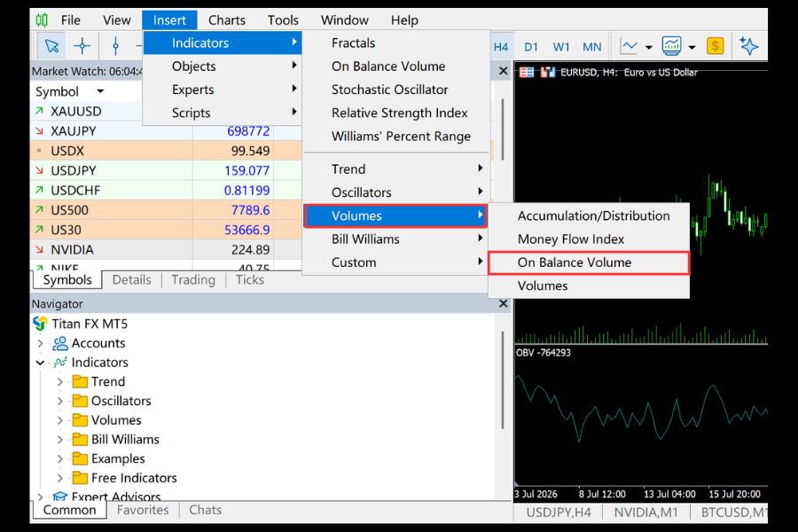Switch to the Details tab
The width and height of the screenshot is (798, 532).
[x=131, y=280]
